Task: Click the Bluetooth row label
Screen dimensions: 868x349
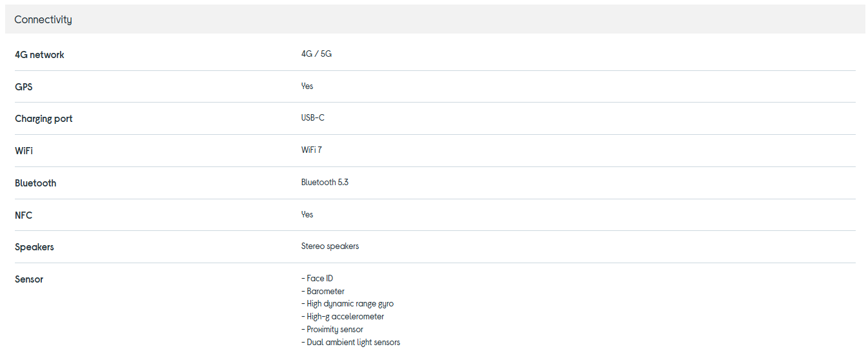Action: click(x=35, y=183)
